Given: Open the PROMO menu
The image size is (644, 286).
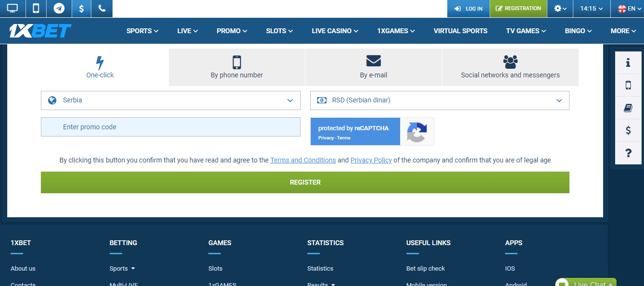Looking at the screenshot, I should click(232, 31).
